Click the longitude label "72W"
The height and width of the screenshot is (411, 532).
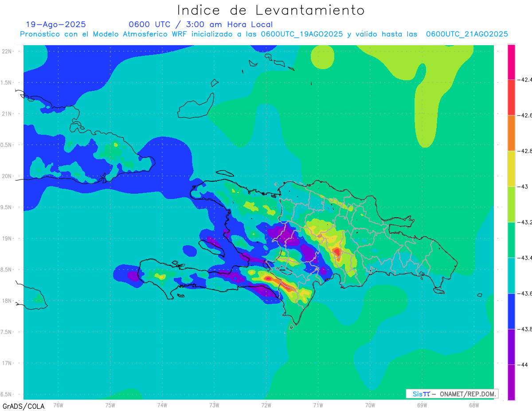click(x=266, y=405)
